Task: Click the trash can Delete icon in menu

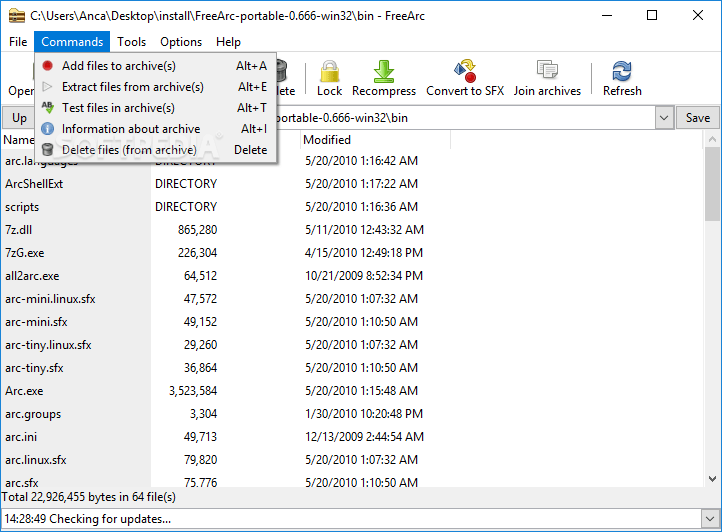Action: pos(47,150)
